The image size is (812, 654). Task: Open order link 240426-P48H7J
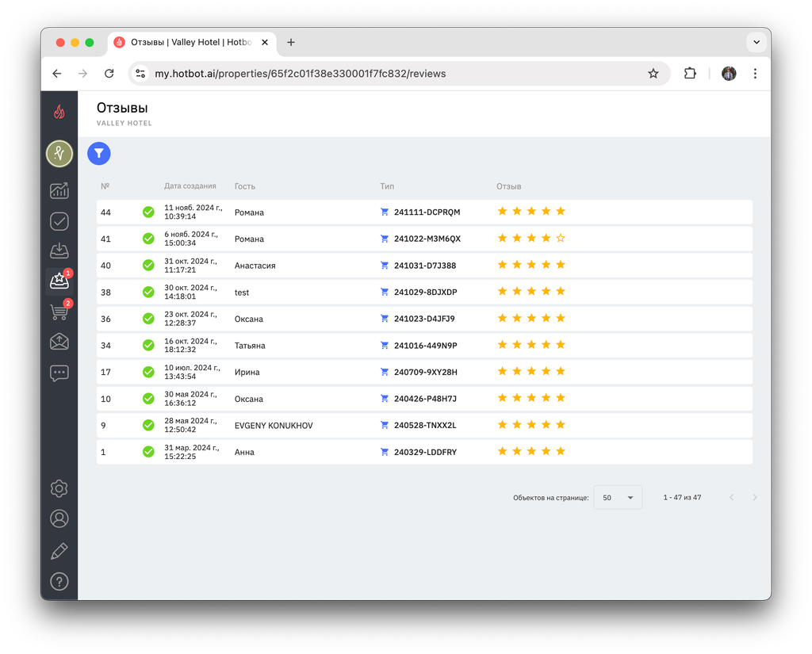pos(425,399)
